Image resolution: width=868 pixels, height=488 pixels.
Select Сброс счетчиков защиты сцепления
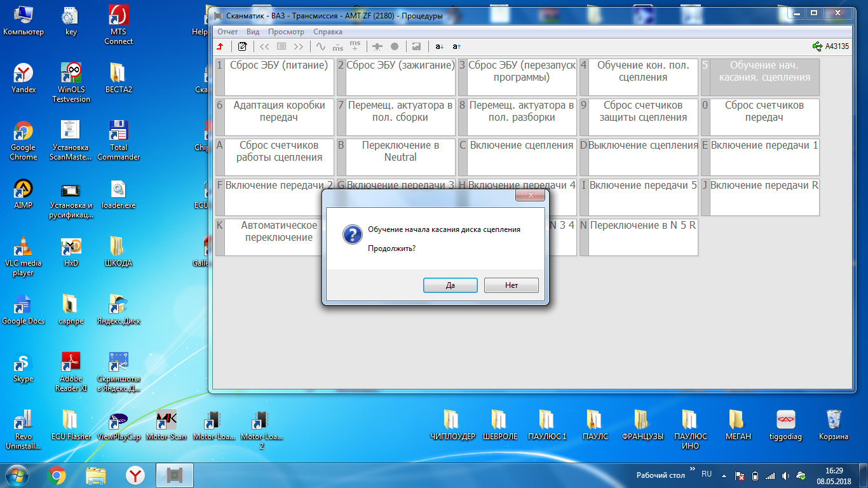[x=639, y=117]
